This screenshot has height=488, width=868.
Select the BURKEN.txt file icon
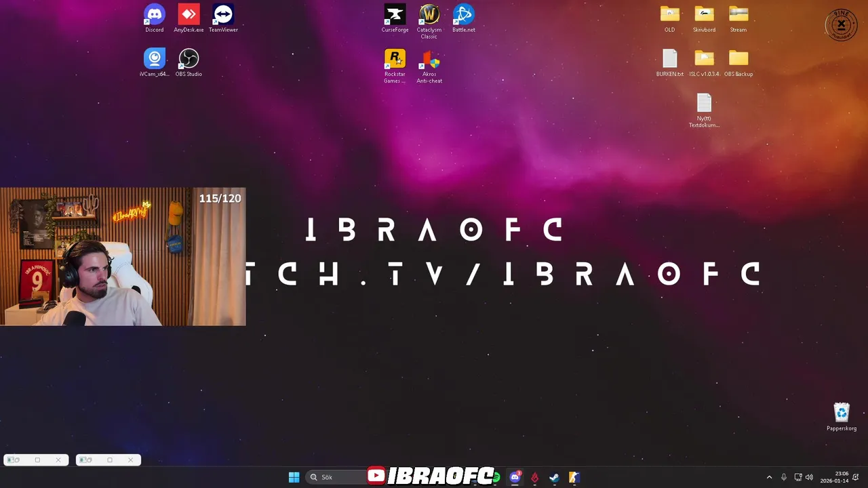click(670, 62)
